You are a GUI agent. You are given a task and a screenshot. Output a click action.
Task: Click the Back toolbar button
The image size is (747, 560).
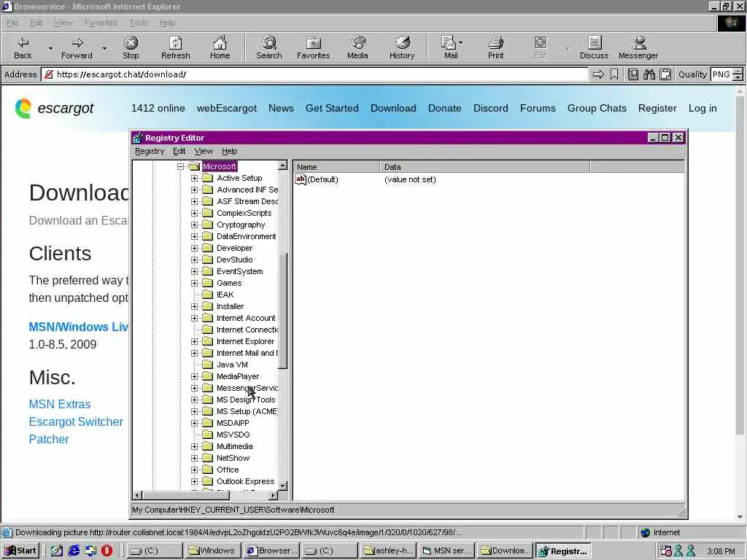coord(23,47)
